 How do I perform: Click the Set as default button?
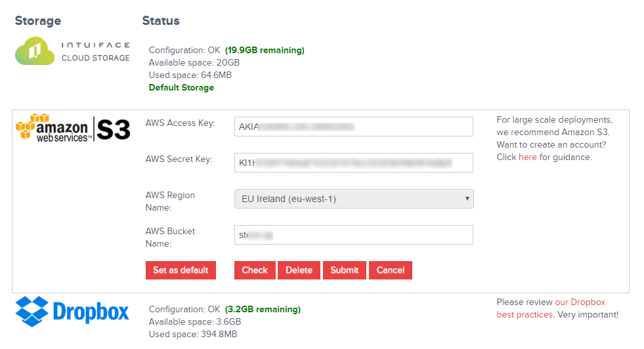[181, 270]
